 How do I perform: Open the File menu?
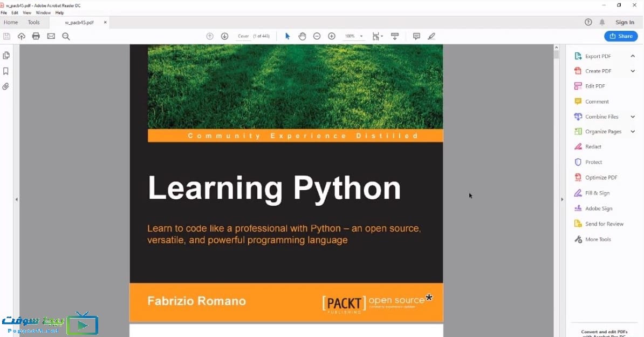[x=4, y=13]
